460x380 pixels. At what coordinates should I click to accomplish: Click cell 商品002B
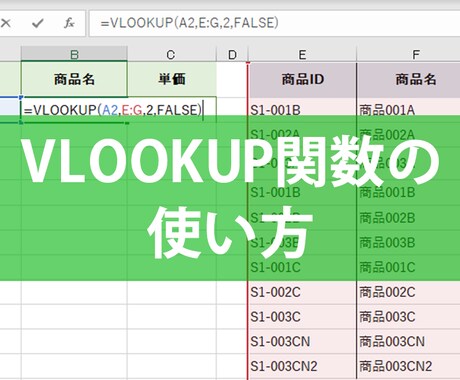pos(409,218)
